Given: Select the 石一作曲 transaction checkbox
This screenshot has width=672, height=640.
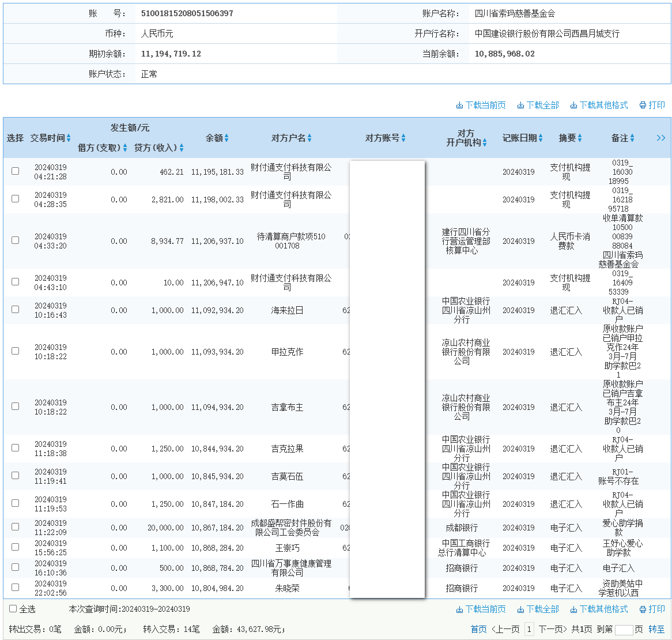Looking at the screenshot, I should pyautogui.click(x=16, y=503).
